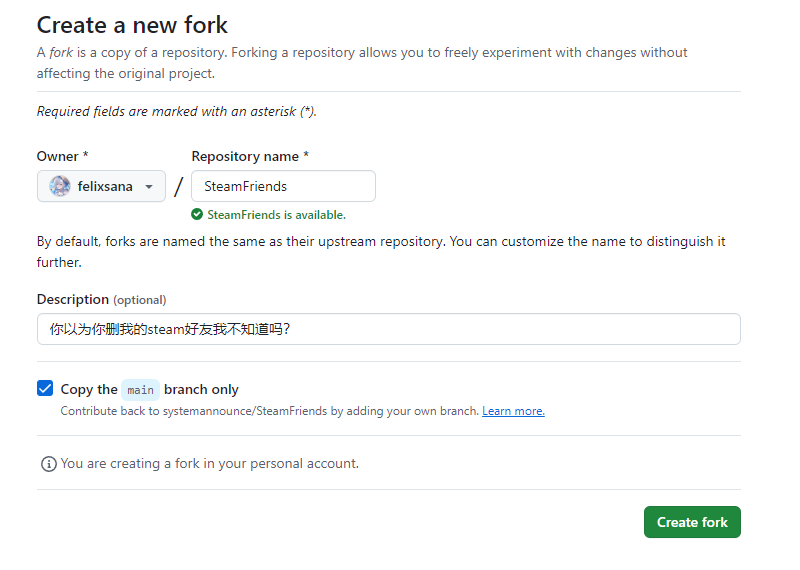Focus the Description text field
Screen dimensions: 800x570
(x=388, y=329)
